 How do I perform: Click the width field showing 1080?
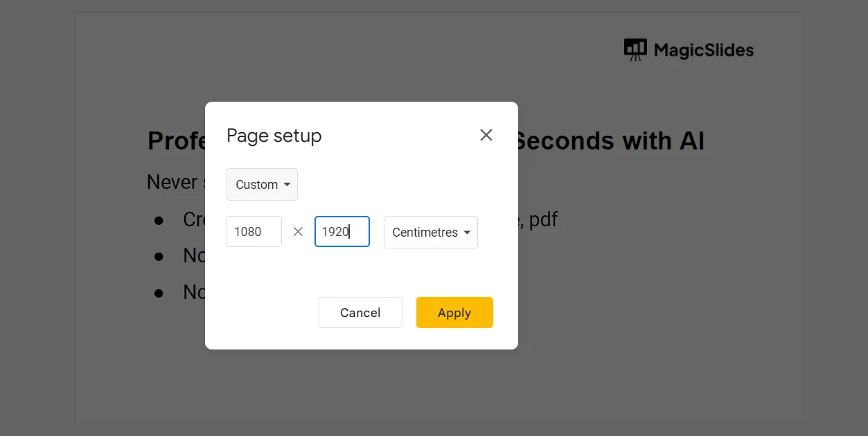pos(254,232)
